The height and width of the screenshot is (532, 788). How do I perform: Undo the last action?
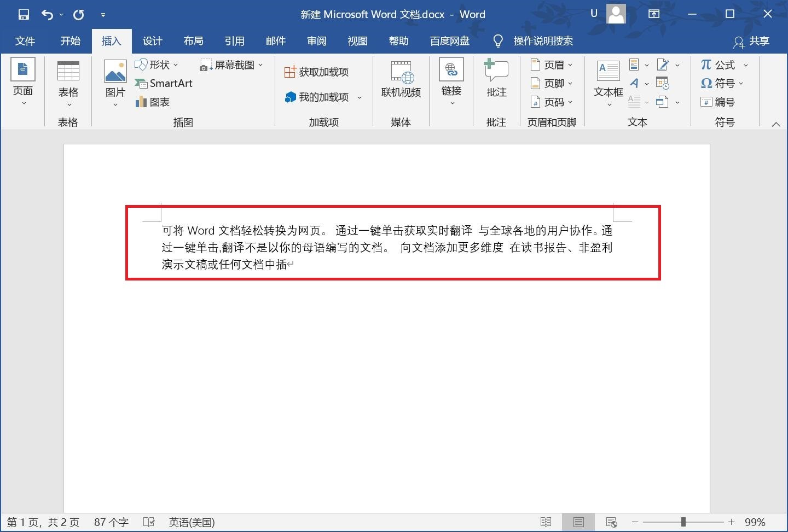(x=47, y=15)
